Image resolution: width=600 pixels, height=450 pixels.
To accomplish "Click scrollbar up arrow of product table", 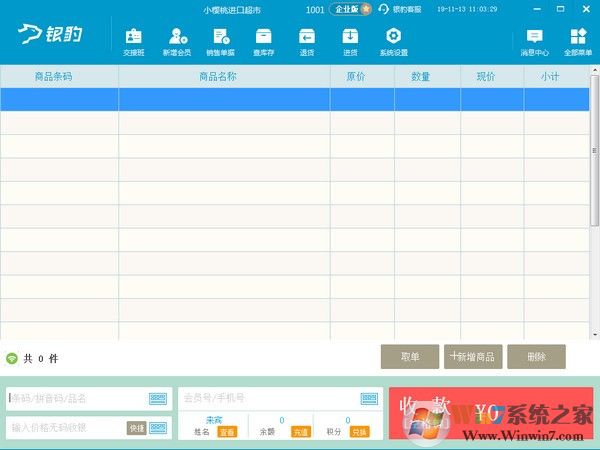I will tap(595, 70).
